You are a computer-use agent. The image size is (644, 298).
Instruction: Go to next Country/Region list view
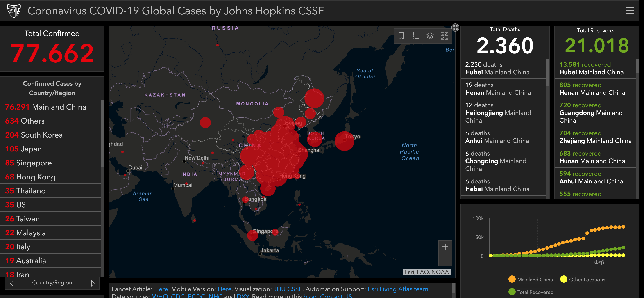point(93,283)
